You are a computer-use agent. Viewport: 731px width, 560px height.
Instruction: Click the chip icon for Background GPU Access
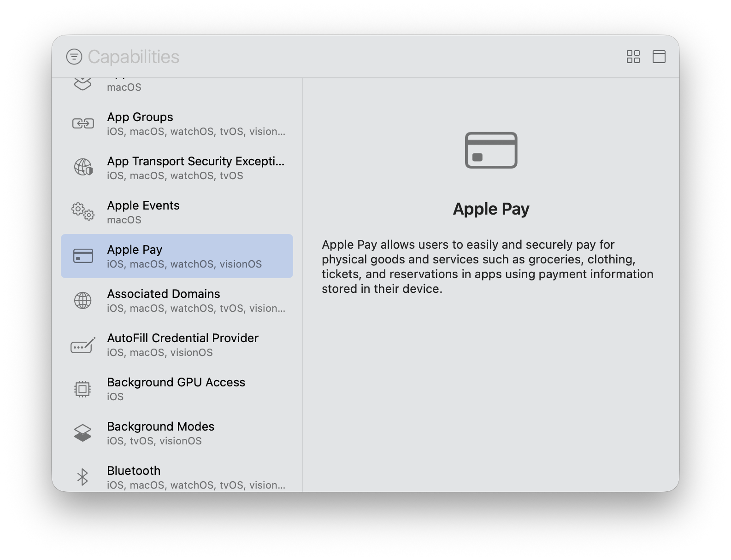[83, 389]
